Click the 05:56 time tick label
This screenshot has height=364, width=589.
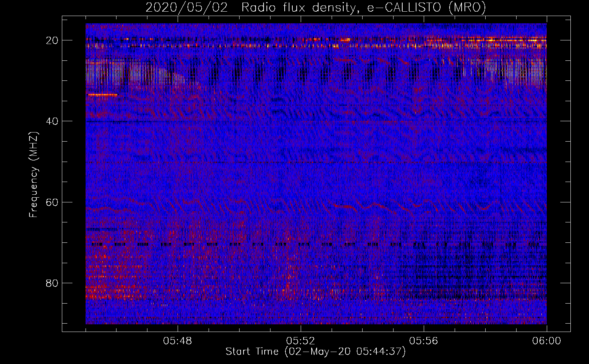click(424, 341)
